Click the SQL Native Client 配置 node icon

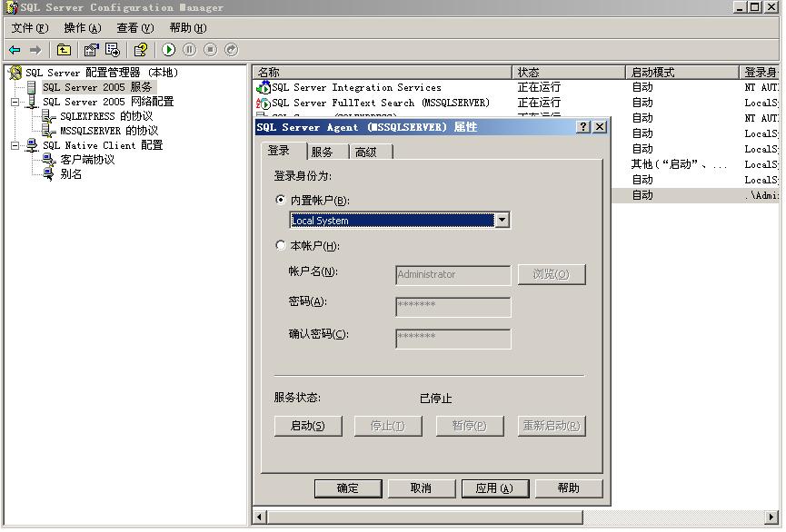[32, 145]
